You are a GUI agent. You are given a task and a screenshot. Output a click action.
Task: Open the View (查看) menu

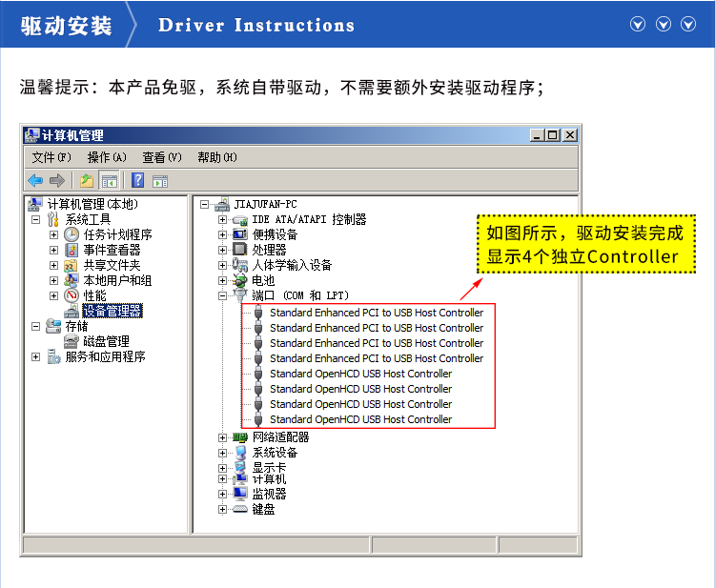pyautogui.click(x=161, y=157)
